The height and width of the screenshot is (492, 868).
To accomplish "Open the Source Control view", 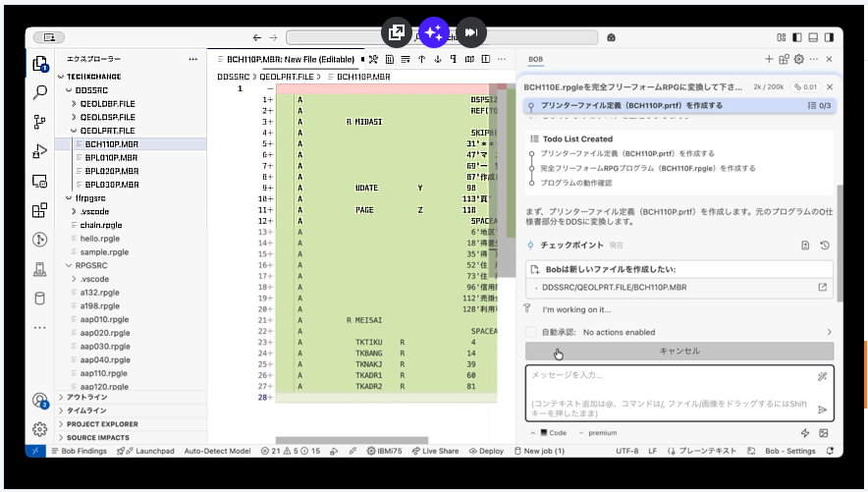I will tap(40, 122).
